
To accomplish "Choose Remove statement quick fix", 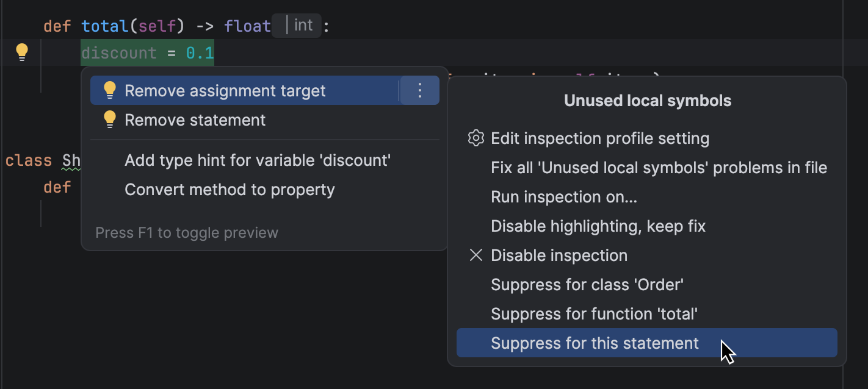I will (x=265, y=120).
